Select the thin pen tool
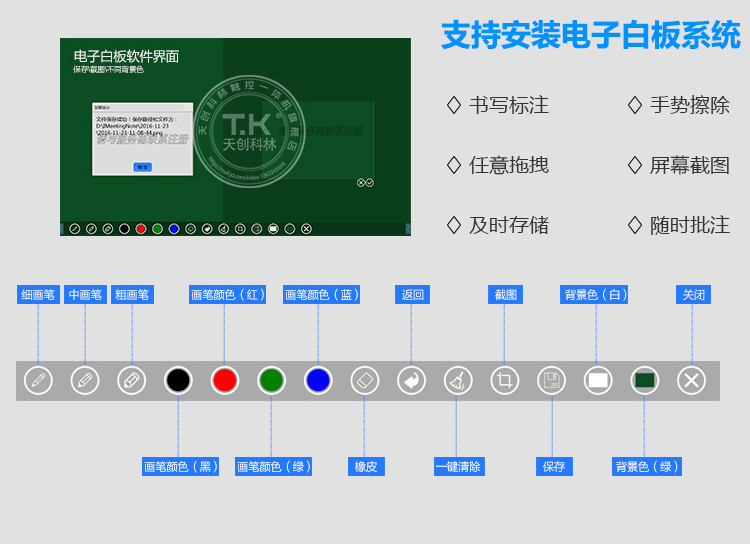The height and width of the screenshot is (544, 750). click(x=38, y=380)
